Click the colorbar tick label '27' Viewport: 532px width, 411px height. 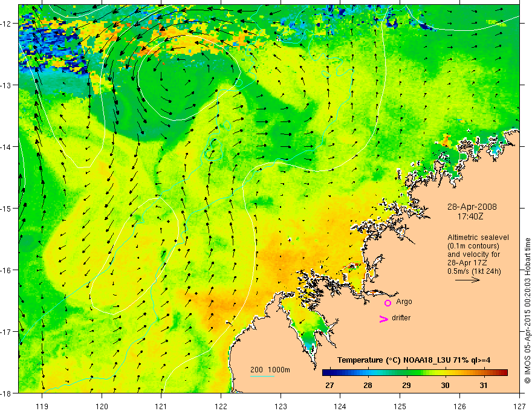[329, 386]
